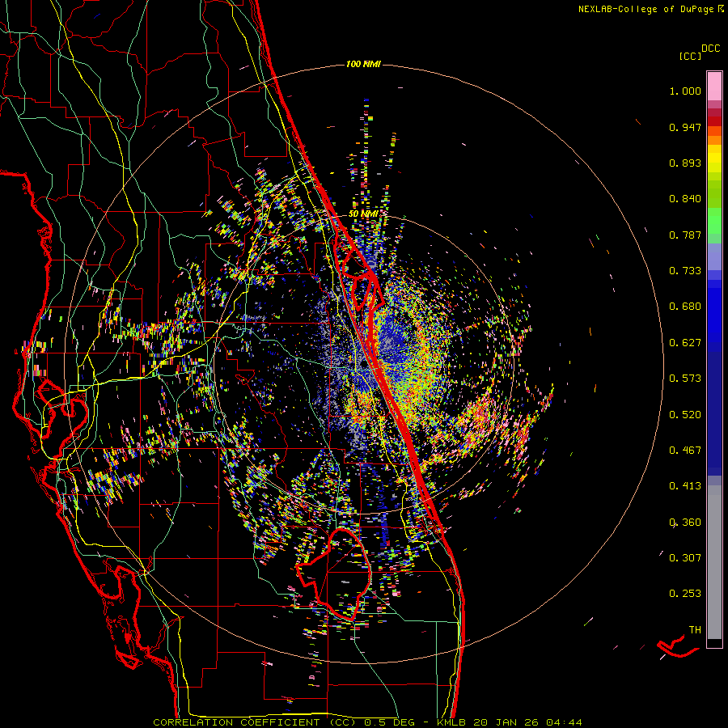The image size is (728, 728).
Task: Click the 50 NMI range ring label
Action: pos(363,214)
